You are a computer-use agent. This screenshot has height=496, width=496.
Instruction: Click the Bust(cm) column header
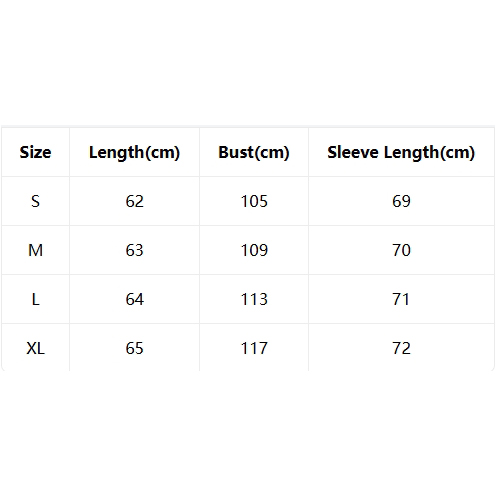tap(254, 152)
